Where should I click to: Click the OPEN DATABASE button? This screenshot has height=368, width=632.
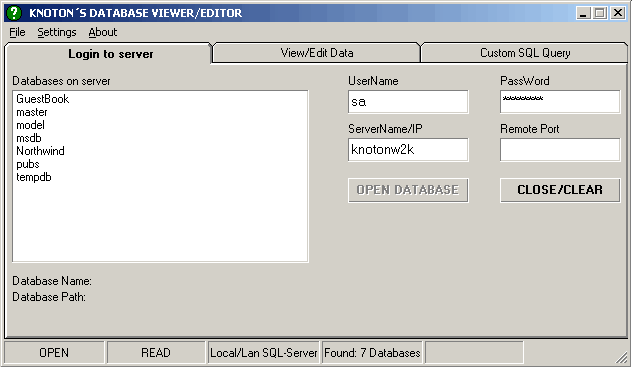click(408, 190)
